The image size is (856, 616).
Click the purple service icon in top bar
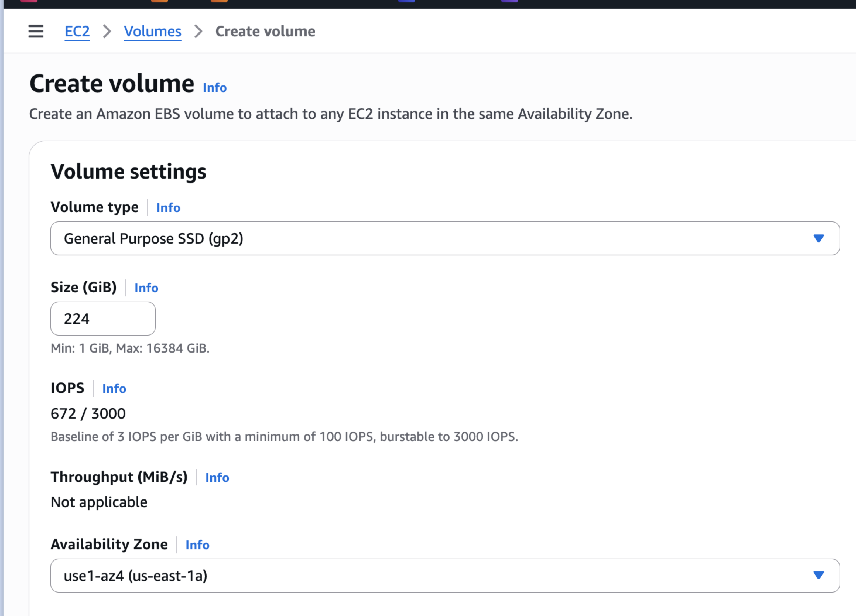tap(509, 1)
